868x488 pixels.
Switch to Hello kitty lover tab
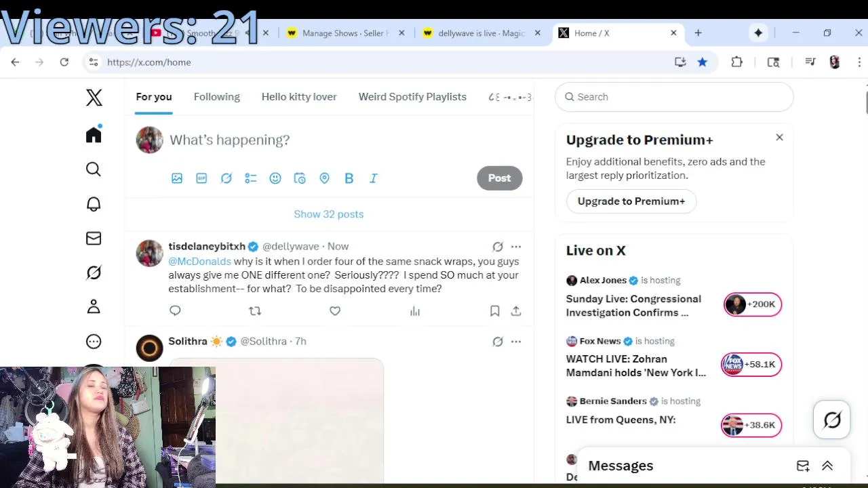tap(299, 97)
